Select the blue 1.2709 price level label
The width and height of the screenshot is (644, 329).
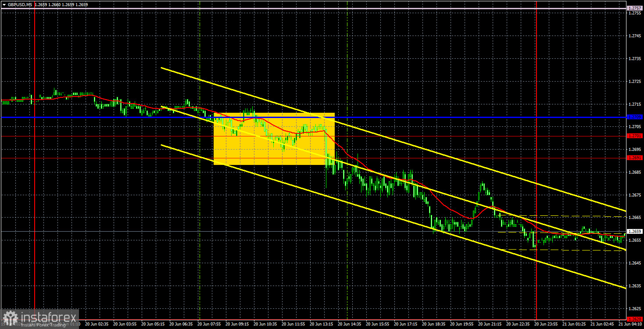tap(635, 117)
